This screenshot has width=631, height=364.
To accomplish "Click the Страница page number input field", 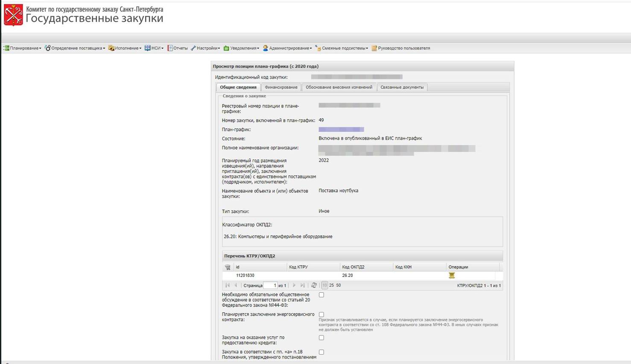I will point(270,285).
